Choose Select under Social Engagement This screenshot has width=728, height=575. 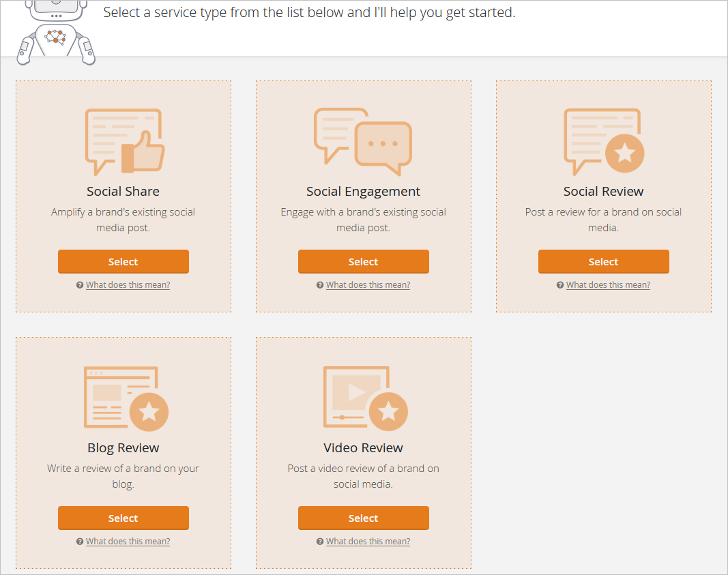[x=364, y=262]
